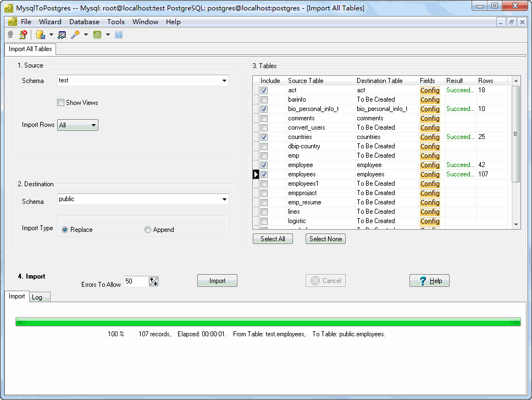Click the Select None button
The height and width of the screenshot is (400, 532).
tap(326, 239)
